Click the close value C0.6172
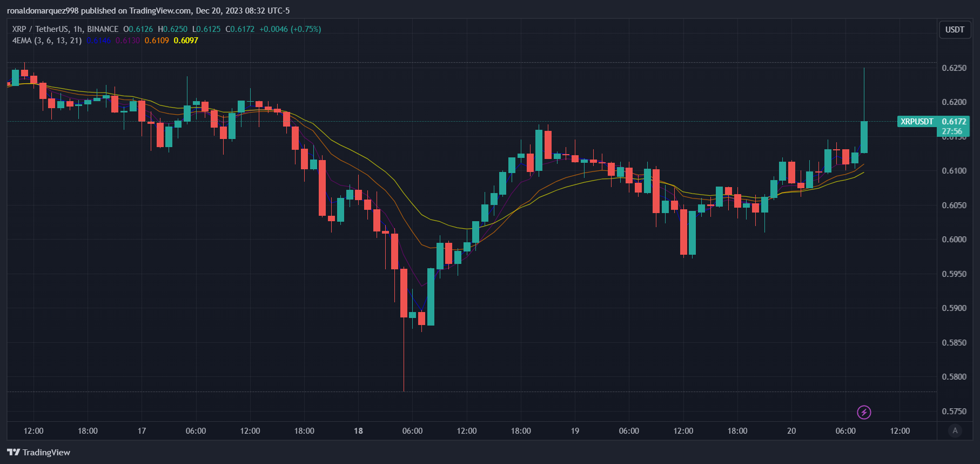The width and height of the screenshot is (980, 464). (240, 29)
